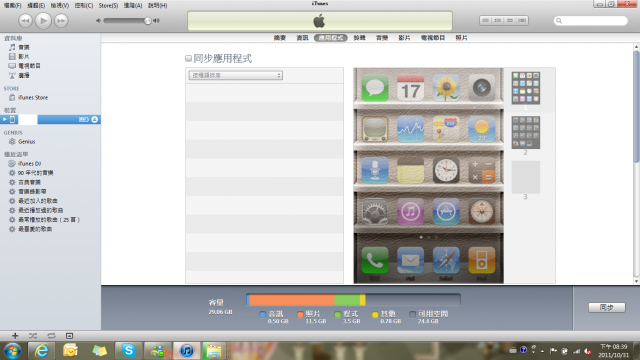Open the Store(S) menu
This screenshot has height=360, width=640.
point(108,5)
